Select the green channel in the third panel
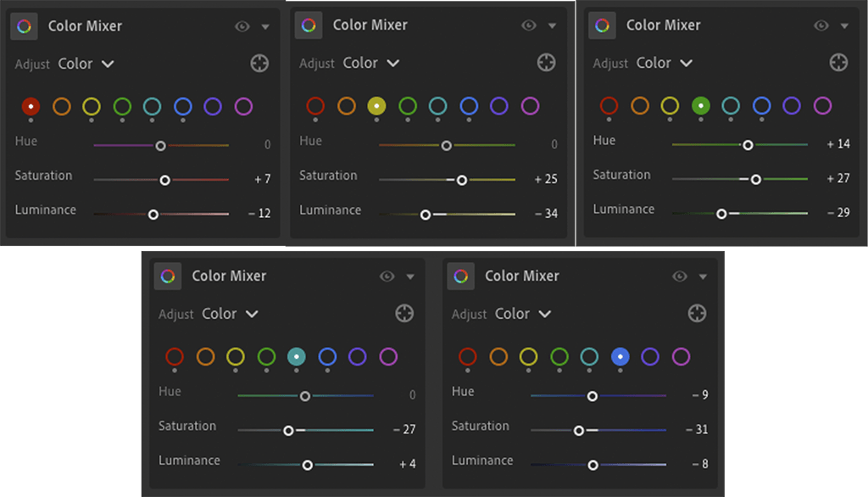 703,108
